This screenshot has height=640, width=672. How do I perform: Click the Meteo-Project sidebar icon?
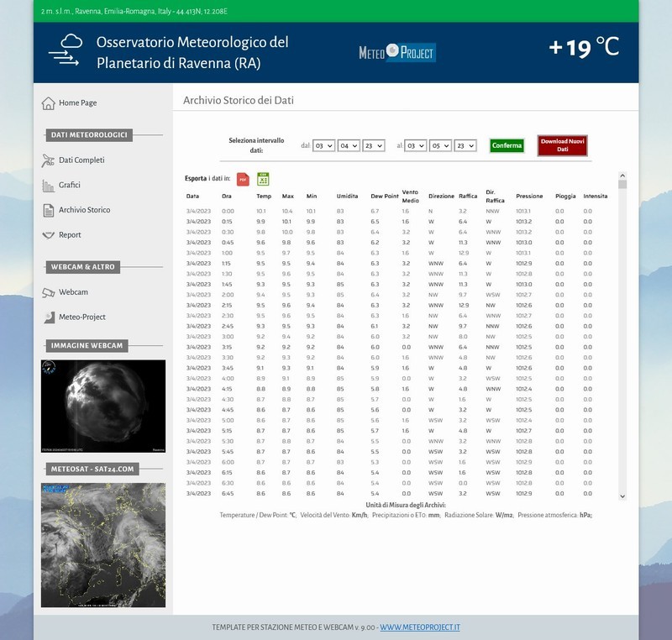(48, 317)
